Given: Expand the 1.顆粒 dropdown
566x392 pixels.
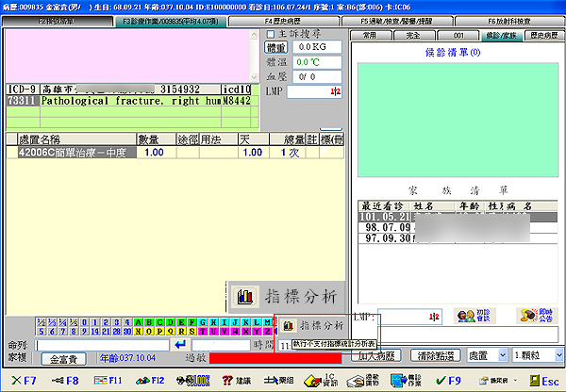Looking at the screenshot, I should tap(535, 355).
